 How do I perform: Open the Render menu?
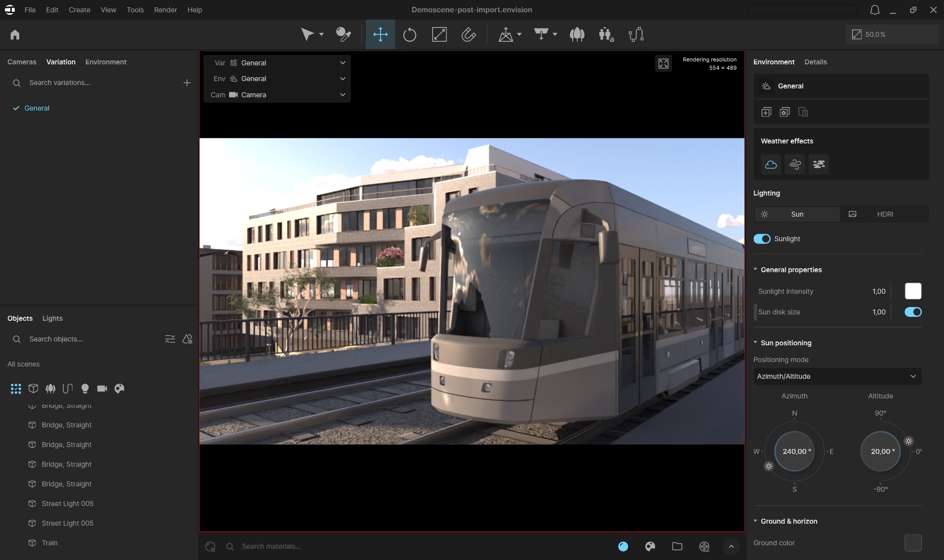[165, 10]
